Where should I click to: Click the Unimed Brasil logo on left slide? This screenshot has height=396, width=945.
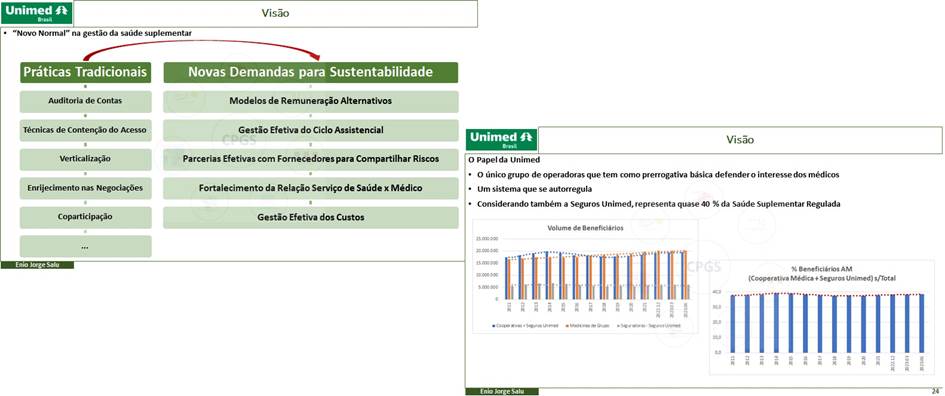(37, 12)
